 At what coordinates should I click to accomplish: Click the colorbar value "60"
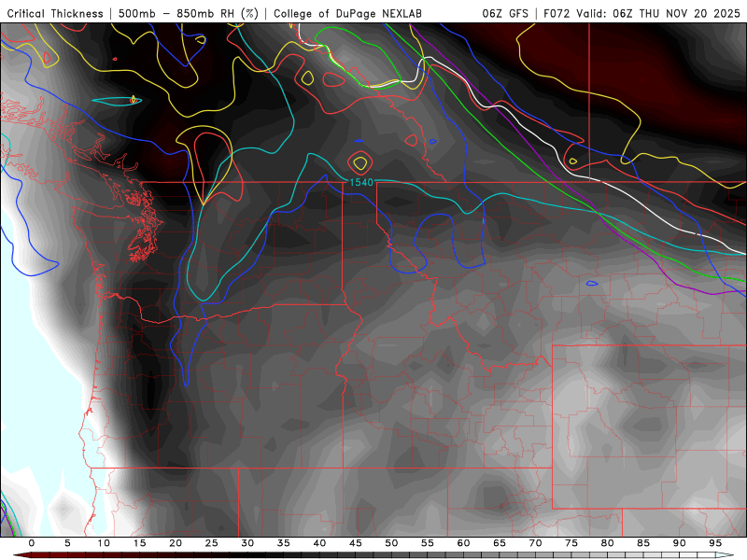click(x=463, y=543)
